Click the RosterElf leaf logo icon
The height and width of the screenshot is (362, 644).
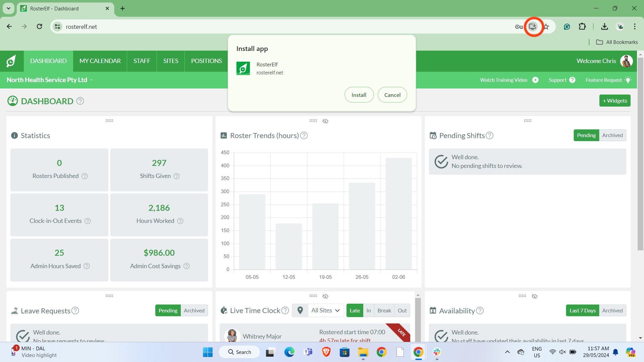[x=11, y=61]
